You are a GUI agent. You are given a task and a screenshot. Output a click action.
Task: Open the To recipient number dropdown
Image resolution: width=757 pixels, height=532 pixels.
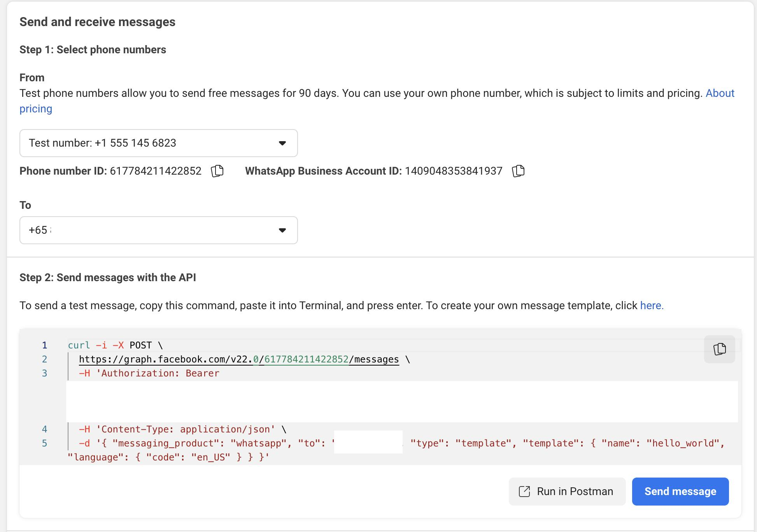click(x=159, y=230)
